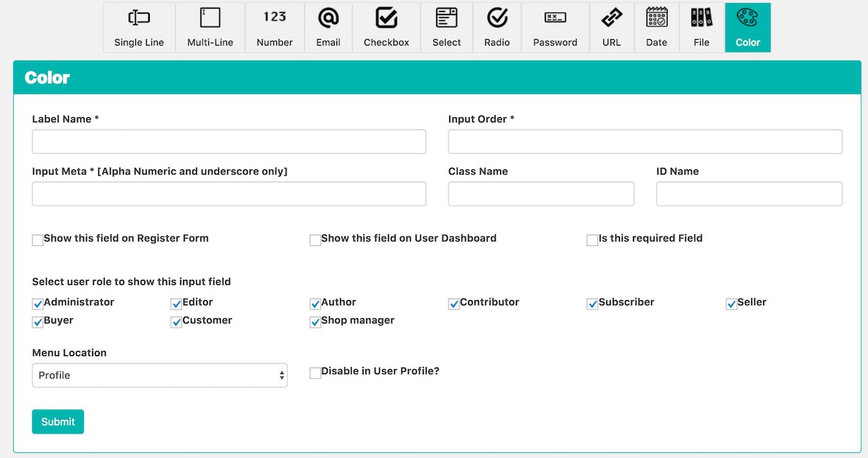The image size is (868, 458).
Task: Click the Label Name input field
Action: tap(229, 142)
